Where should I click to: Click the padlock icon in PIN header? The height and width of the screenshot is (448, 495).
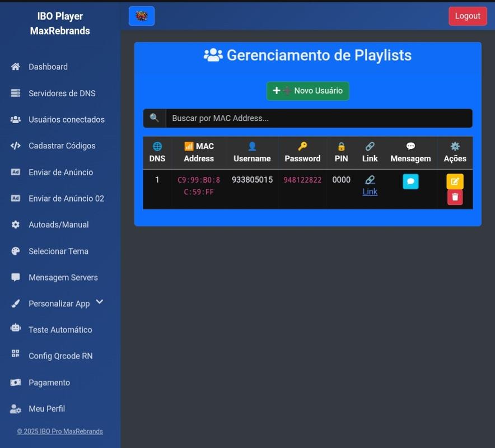(x=341, y=146)
